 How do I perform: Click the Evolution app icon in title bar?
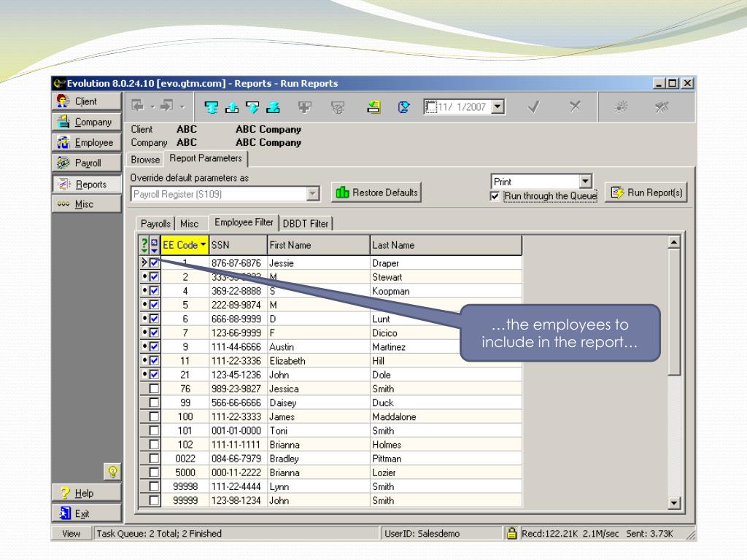(x=59, y=83)
